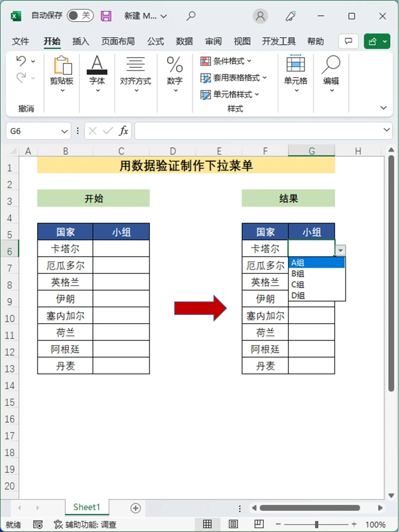Open 条件格式 conditional formatting menu
The width and height of the screenshot is (399, 532).
226,61
